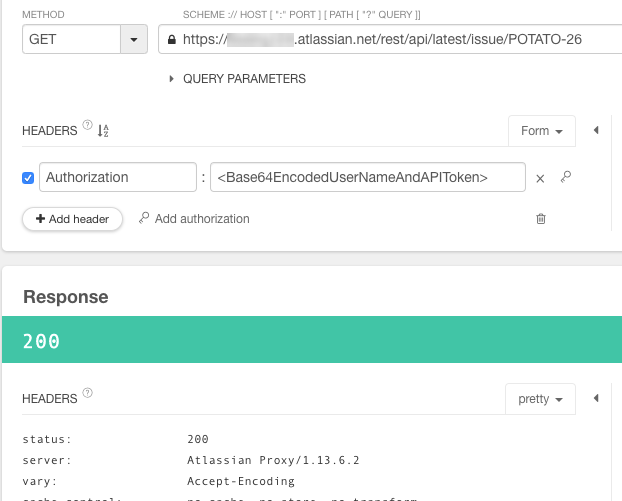Expand the QUERY PARAMETERS section
This screenshot has width=622, height=501.
tap(237, 79)
